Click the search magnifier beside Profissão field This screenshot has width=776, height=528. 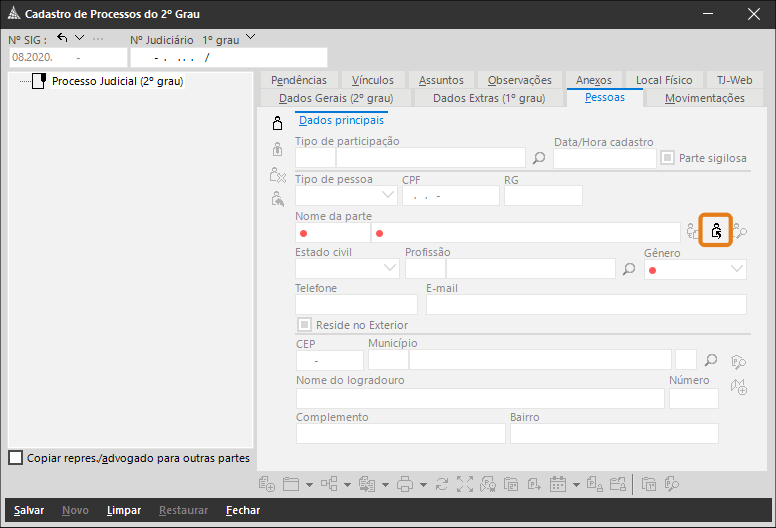pos(629,269)
